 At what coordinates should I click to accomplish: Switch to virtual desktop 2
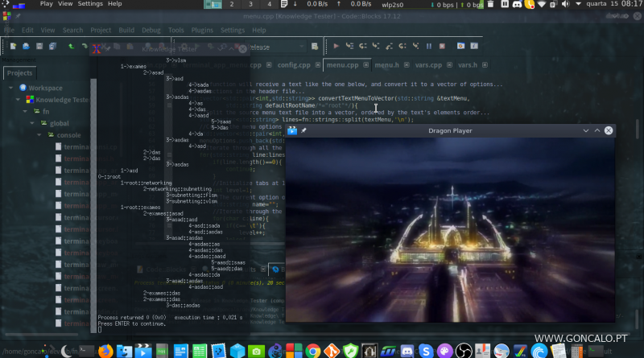tap(232, 4)
